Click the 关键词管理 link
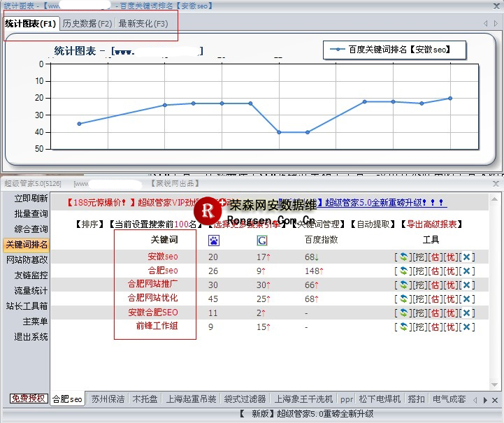This screenshot has height=423, width=504. pyautogui.click(x=322, y=224)
